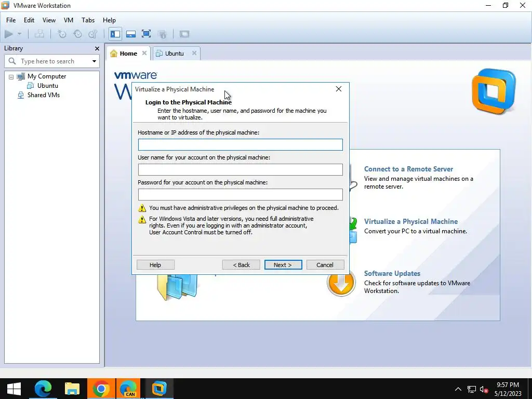Open the File menu
532x399 pixels.
[x=11, y=20]
